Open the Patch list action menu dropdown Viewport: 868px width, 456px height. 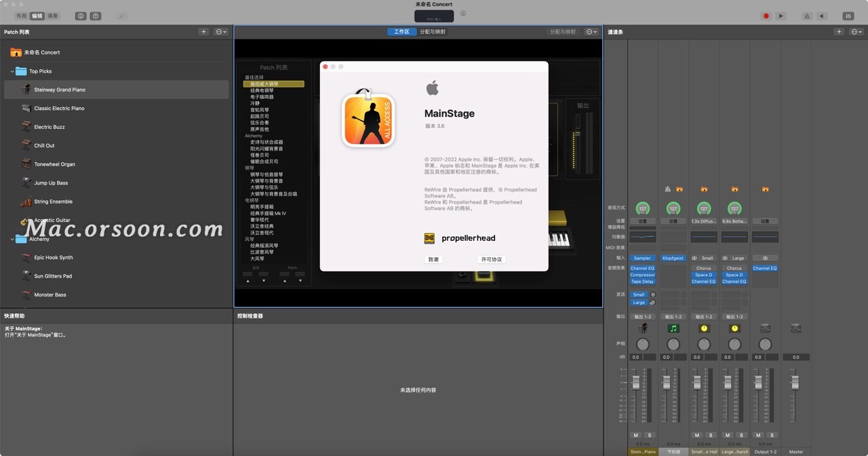click(x=222, y=32)
